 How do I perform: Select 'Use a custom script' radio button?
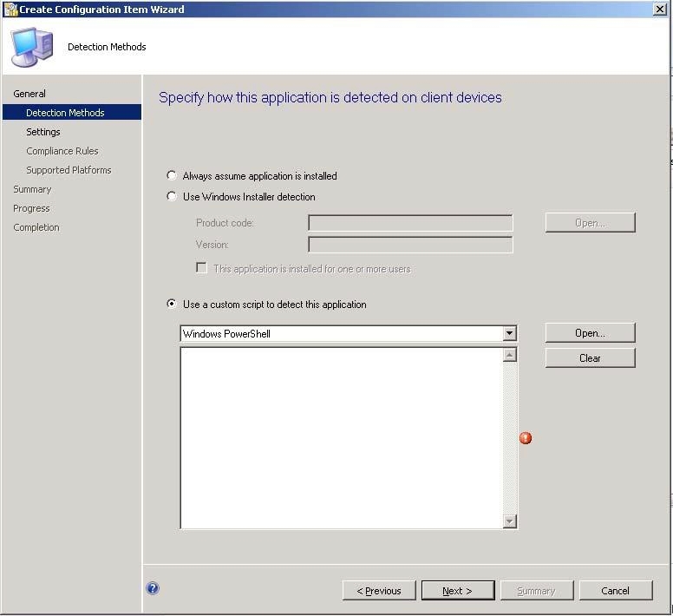pos(172,304)
